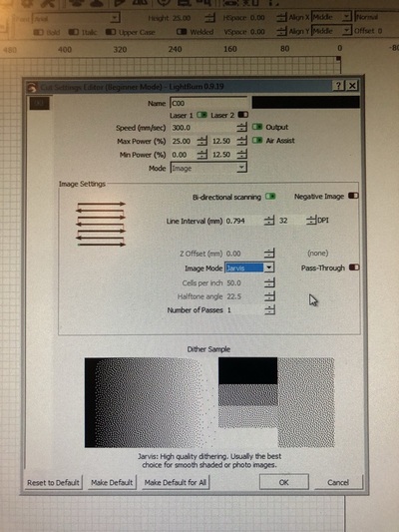
Task: Click the Make Default for All button
Action: (176, 482)
